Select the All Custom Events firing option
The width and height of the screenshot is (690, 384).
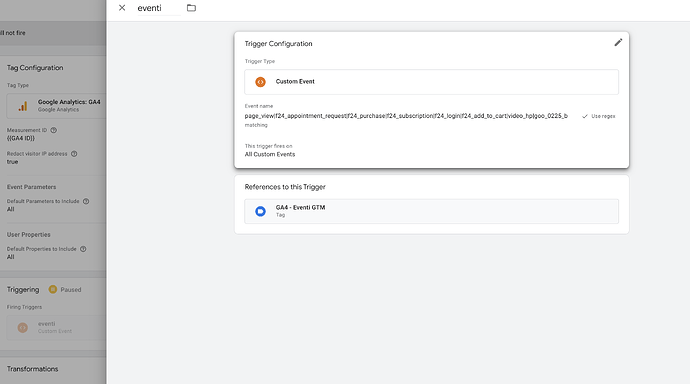(270, 154)
